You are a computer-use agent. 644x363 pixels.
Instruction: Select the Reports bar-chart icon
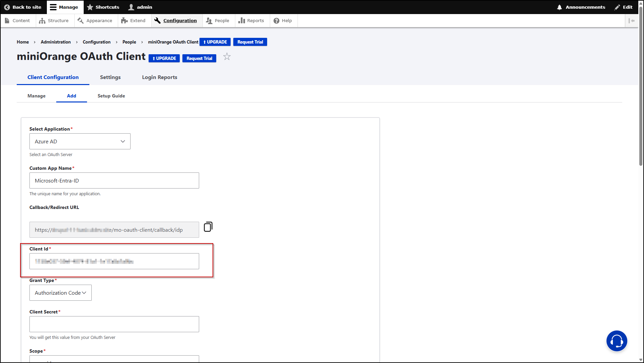pyautogui.click(x=242, y=20)
